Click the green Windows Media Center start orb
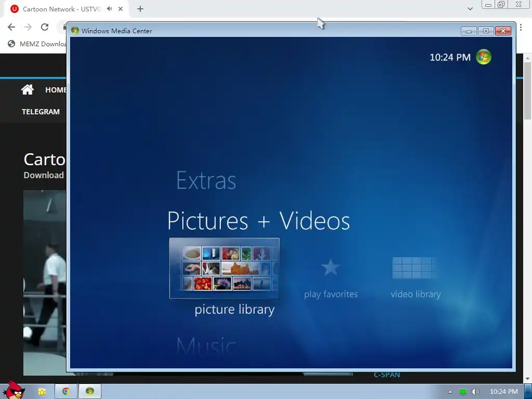This screenshot has height=399, width=532. pos(484,57)
